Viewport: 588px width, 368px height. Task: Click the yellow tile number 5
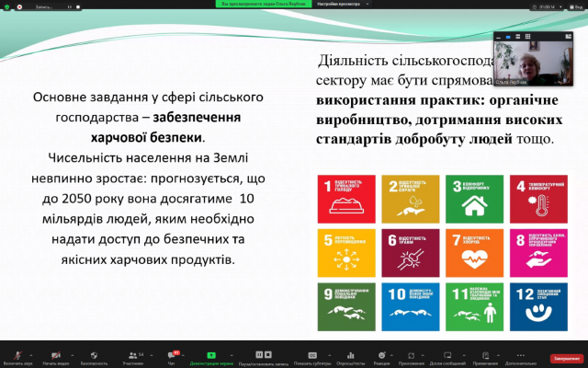[346, 253]
